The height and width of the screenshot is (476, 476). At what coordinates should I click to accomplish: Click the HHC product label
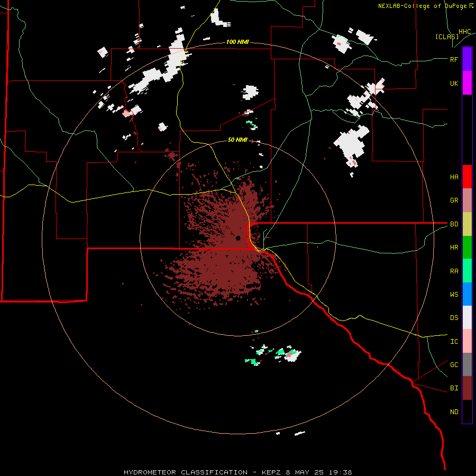pyautogui.click(x=464, y=32)
